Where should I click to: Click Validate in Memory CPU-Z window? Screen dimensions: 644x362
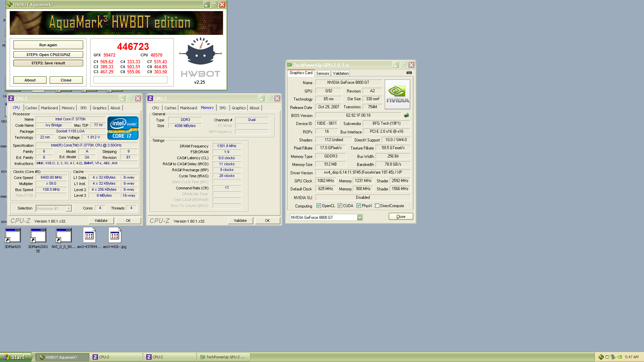[240, 221]
